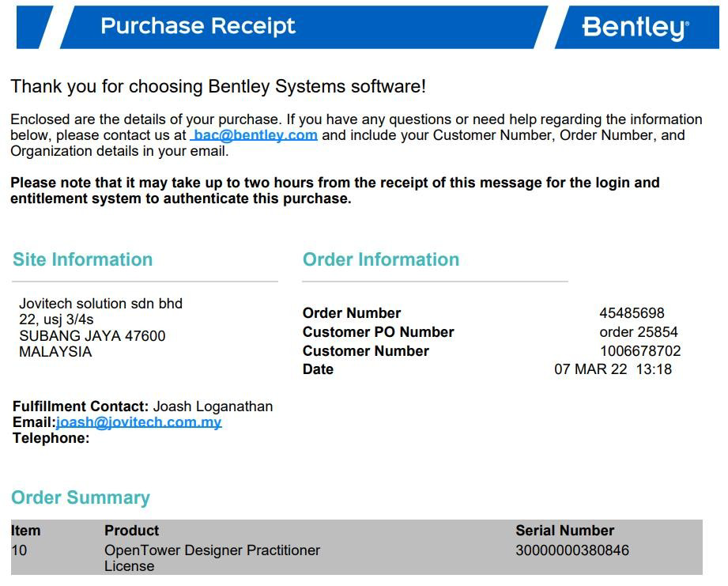Click the Bentley logo in the header
Viewport: 728px width, 586px height.
click(x=635, y=28)
